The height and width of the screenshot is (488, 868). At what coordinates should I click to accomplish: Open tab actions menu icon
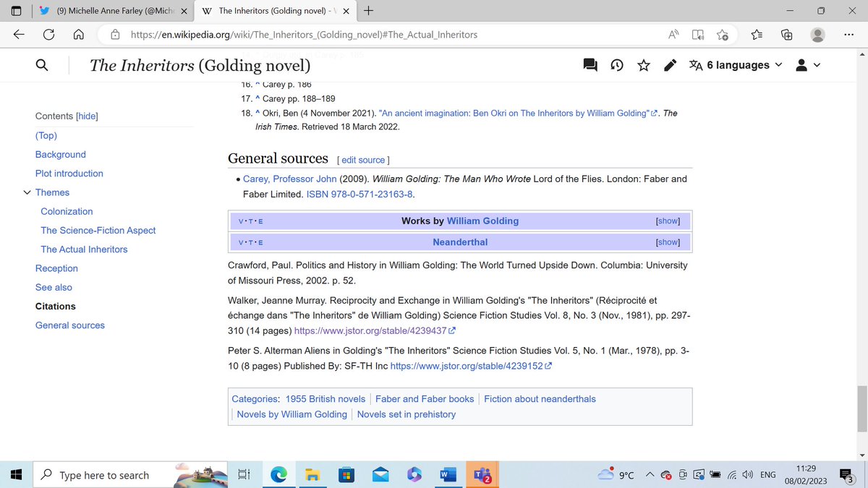(x=17, y=11)
